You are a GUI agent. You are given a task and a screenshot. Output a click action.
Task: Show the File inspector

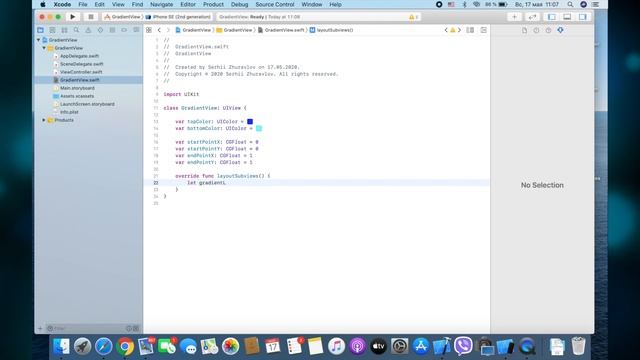524,30
